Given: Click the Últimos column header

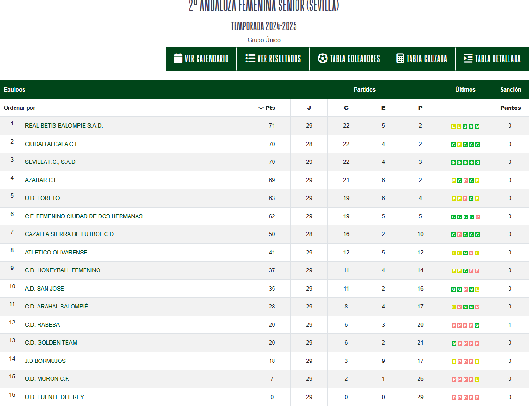Looking at the screenshot, I should click(x=465, y=90).
